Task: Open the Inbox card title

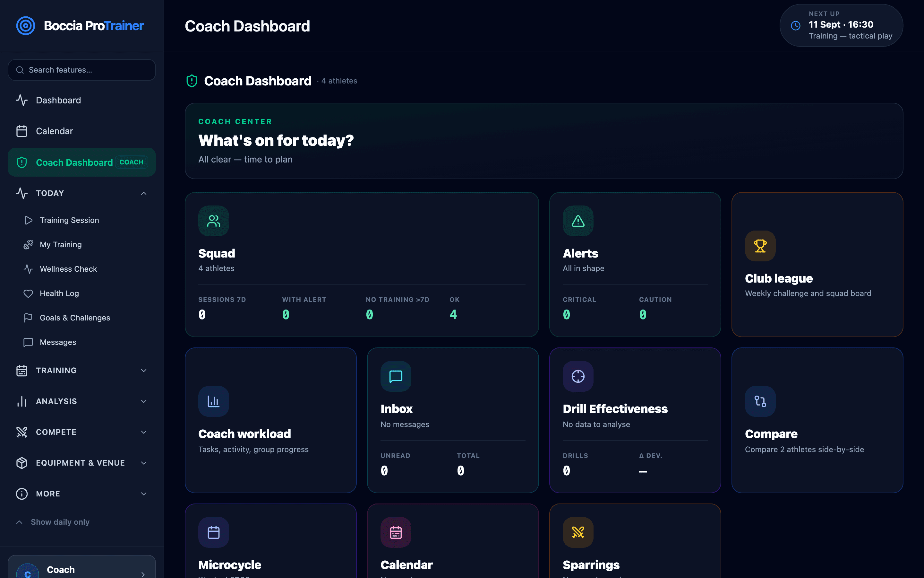Action: pos(396,409)
